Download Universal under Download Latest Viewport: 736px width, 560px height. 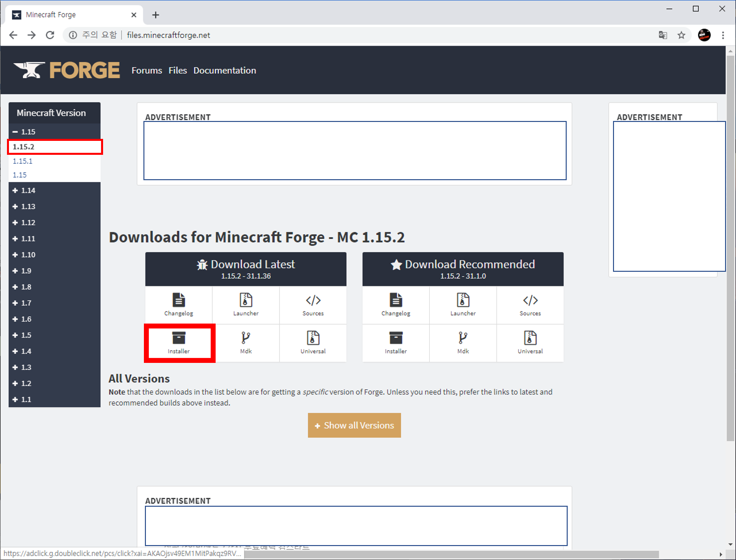click(313, 343)
